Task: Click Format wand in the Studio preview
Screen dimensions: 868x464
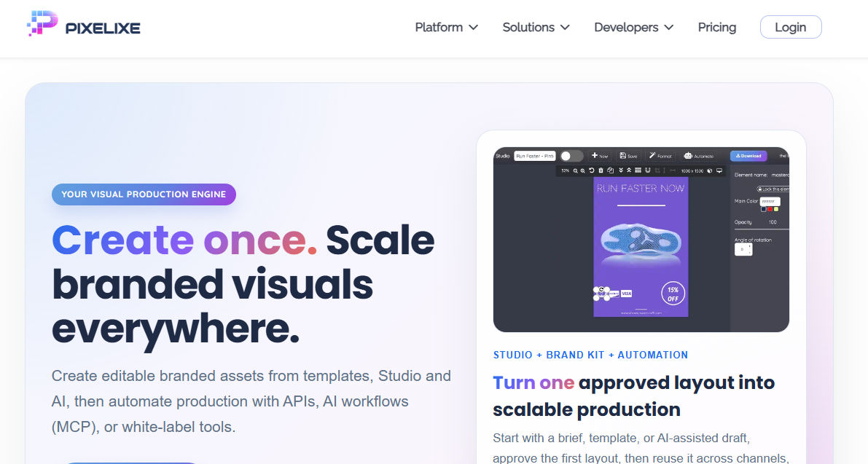Action: pos(660,155)
